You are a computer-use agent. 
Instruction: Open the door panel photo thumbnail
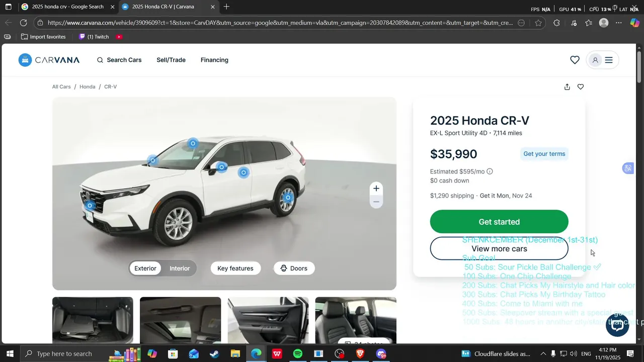coord(268,320)
